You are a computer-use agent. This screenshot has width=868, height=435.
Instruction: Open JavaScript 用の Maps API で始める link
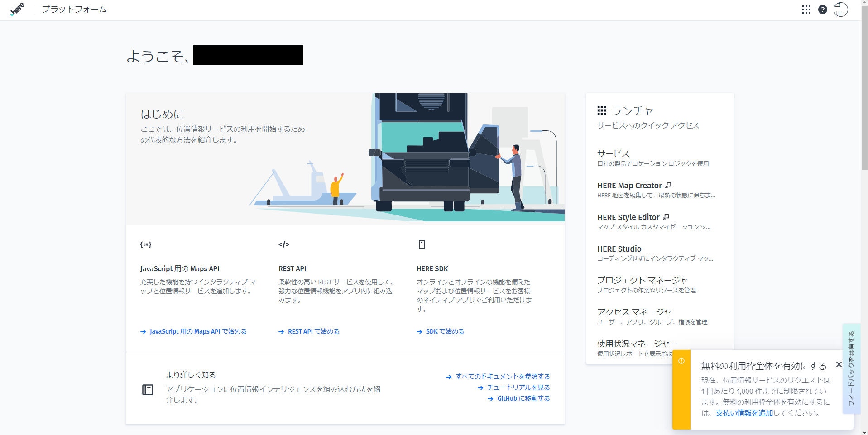[x=198, y=331]
